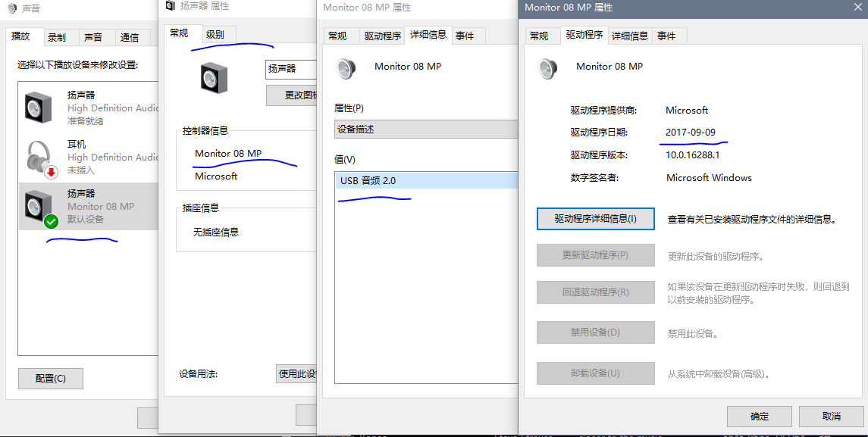Screen dimensions: 868x437
Task: Click the Monitor 08 MP device icon in 详细信息 dialog
Action: (x=346, y=68)
